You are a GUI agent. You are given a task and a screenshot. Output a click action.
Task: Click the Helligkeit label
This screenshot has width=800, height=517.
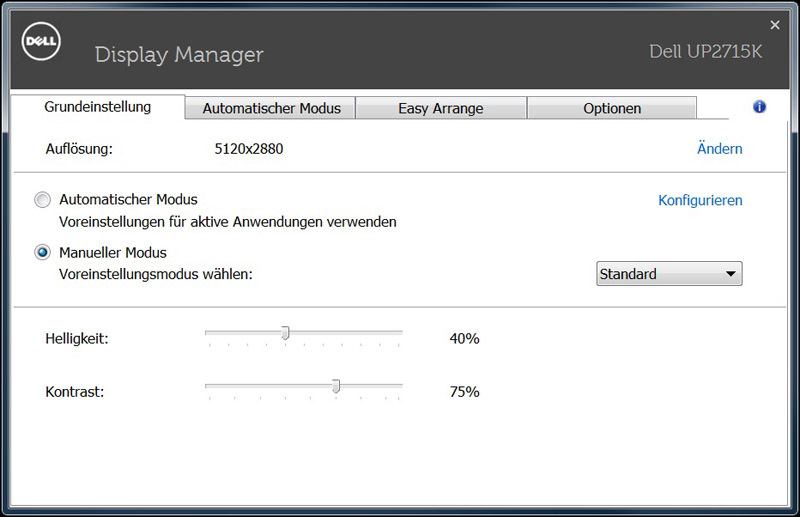click(x=77, y=338)
